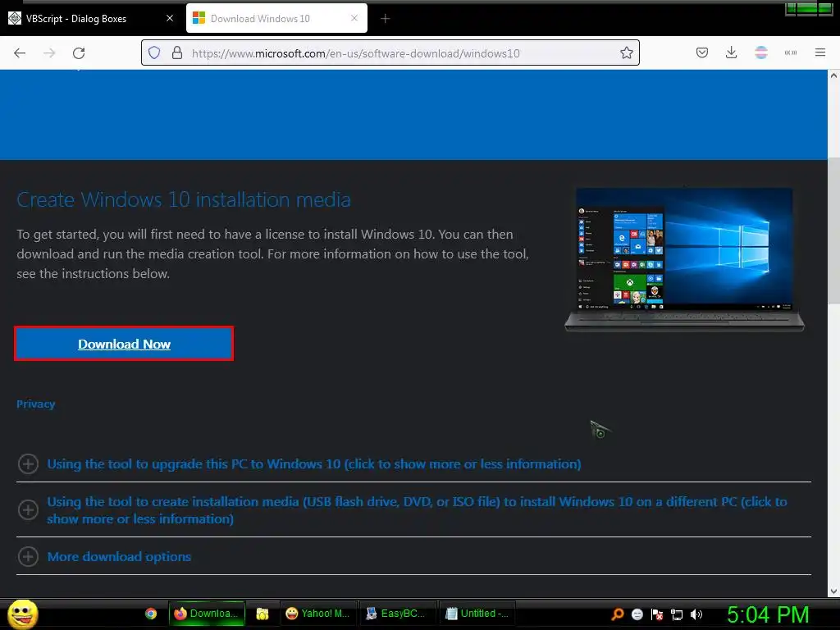This screenshot has width=840, height=630.
Task: Click the vertical scrollbar thumb
Action: pyautogui.click(x=833, y=231)
